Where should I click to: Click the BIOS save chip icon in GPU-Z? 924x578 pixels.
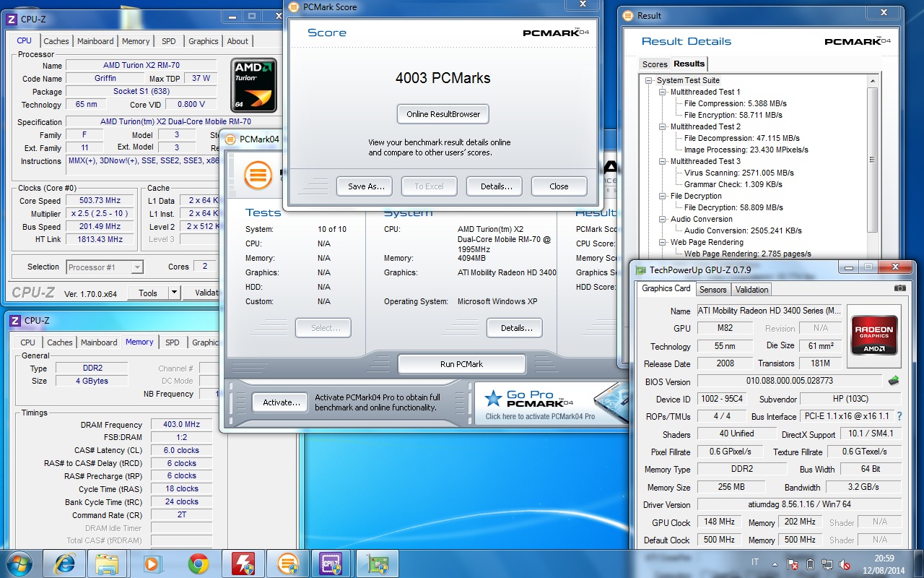click(x=894, y=381)
